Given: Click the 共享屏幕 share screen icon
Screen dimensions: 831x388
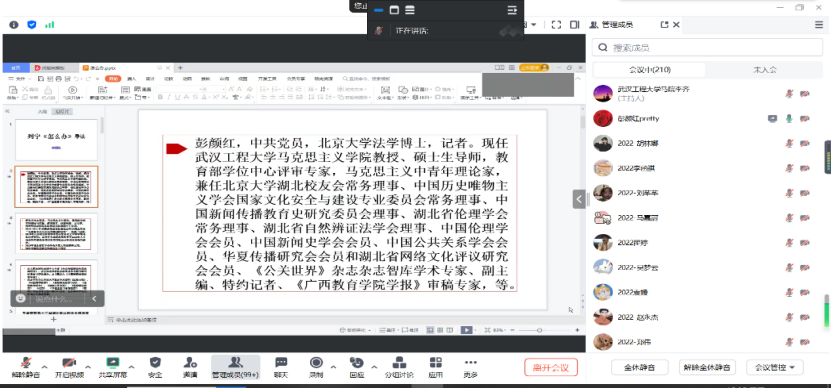Looking at the screenshot, I should click(113, 363).
